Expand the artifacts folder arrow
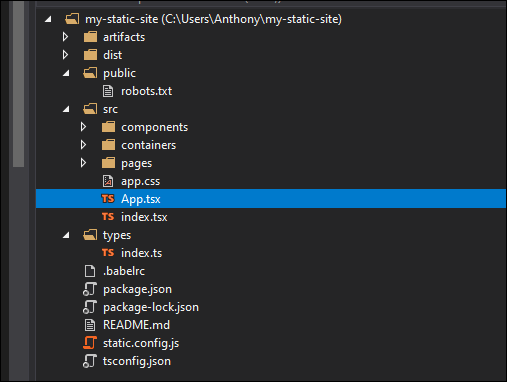This screenshot has height=382, width=507. click(65, 37)
